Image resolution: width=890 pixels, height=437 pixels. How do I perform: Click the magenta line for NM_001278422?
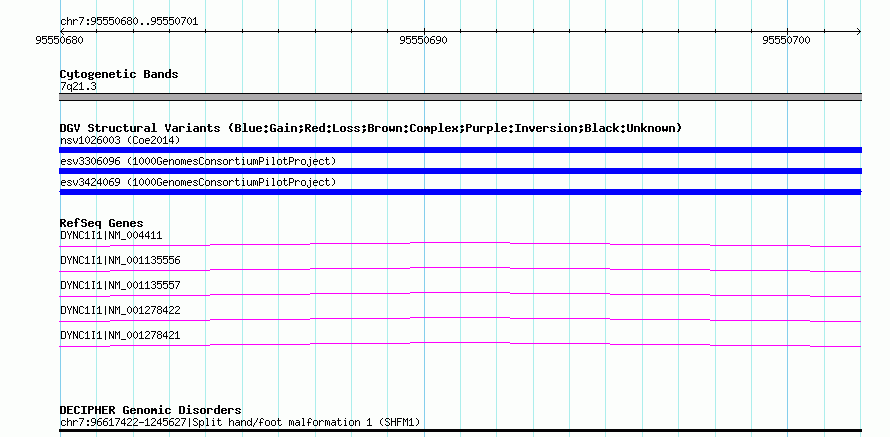pos(460,320)
